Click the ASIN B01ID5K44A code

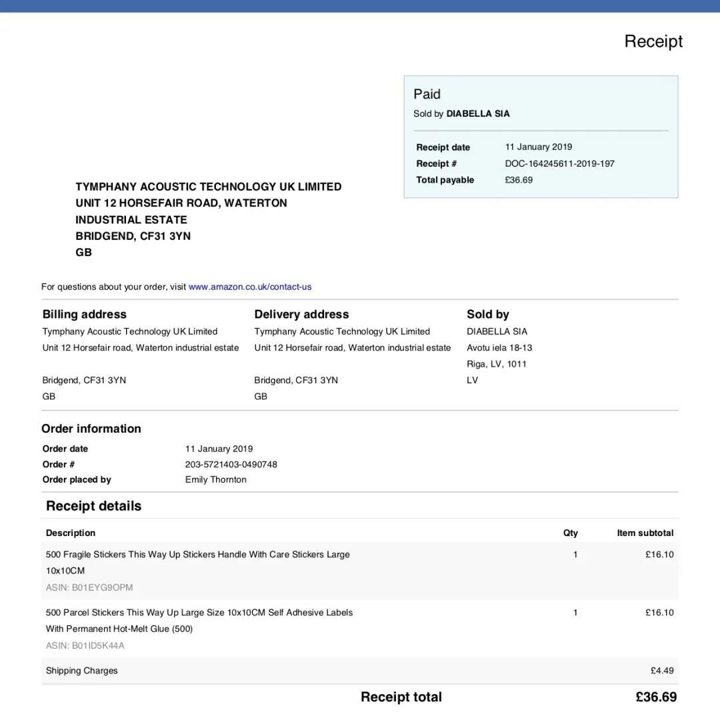85,645
